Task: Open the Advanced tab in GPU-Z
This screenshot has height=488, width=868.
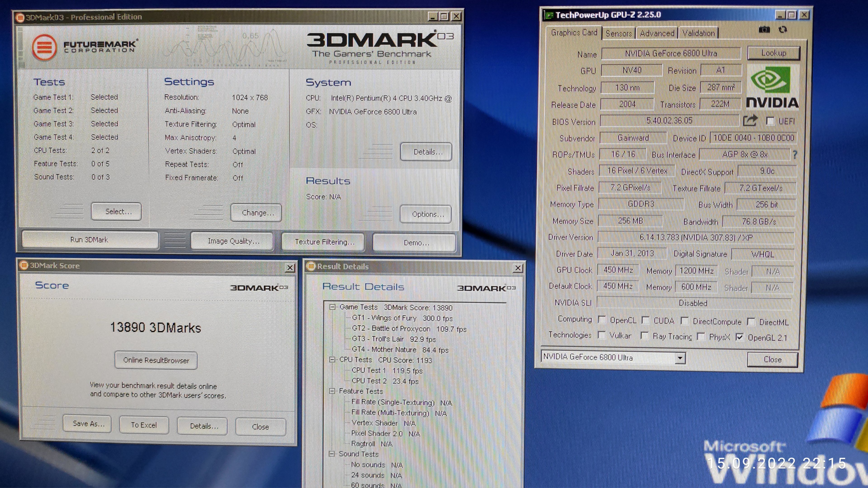Action: coord(657,33)
